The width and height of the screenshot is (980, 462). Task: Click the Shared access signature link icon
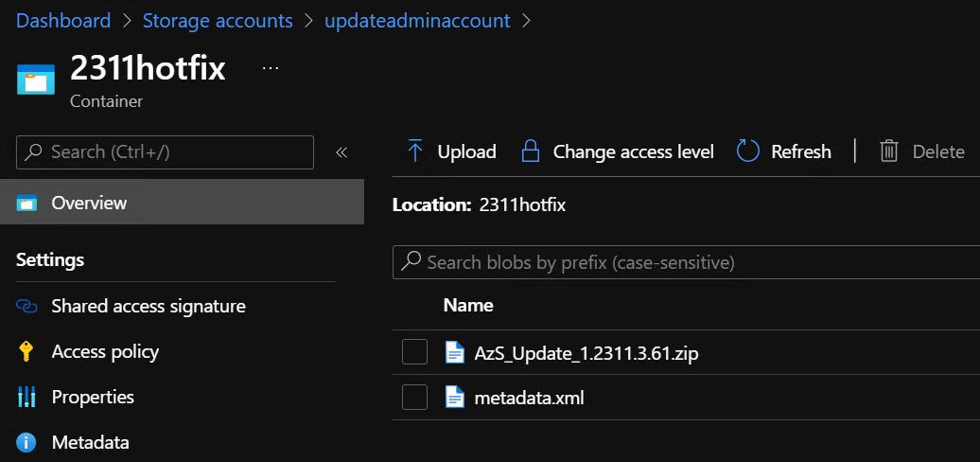(26, 307)
